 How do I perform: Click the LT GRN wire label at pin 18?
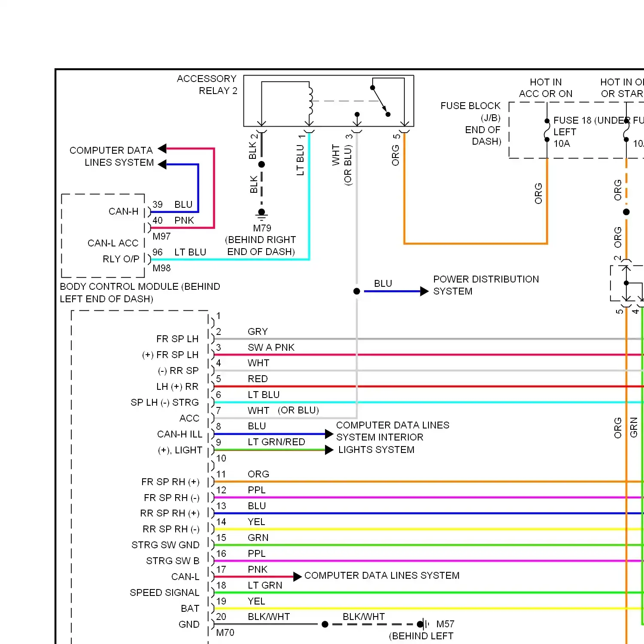265,585
